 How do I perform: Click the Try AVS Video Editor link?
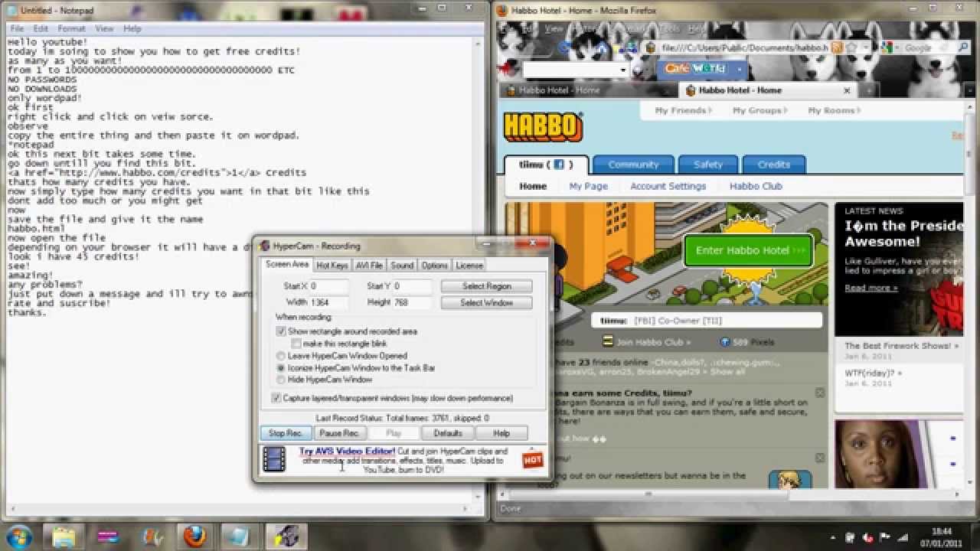click(x=347, y=452)
